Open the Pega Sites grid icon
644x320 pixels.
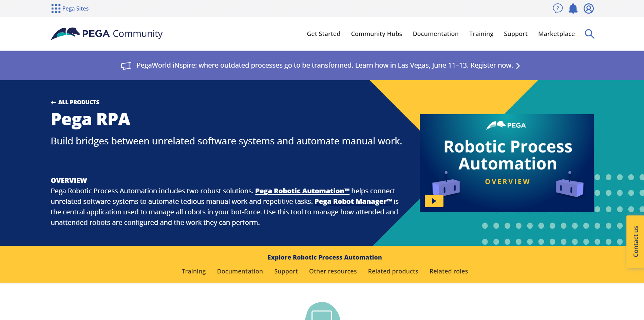pyautogui.click(x=56, y=8)
